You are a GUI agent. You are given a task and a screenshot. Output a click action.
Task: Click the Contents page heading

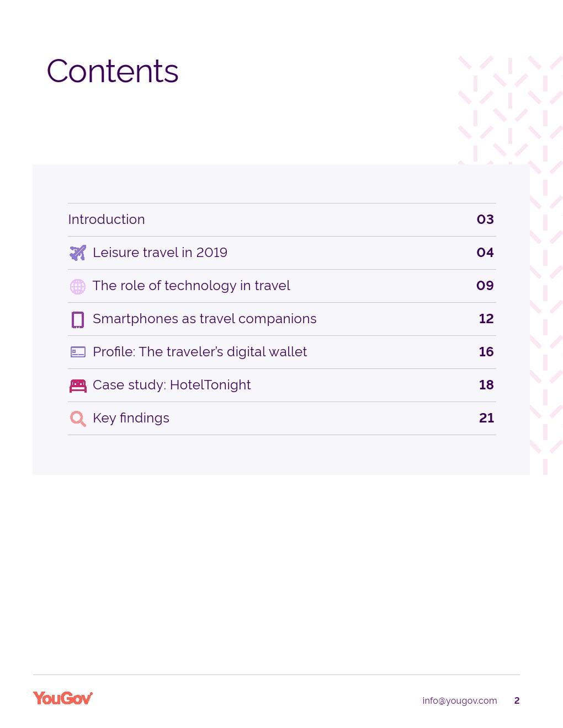point(113,71)
